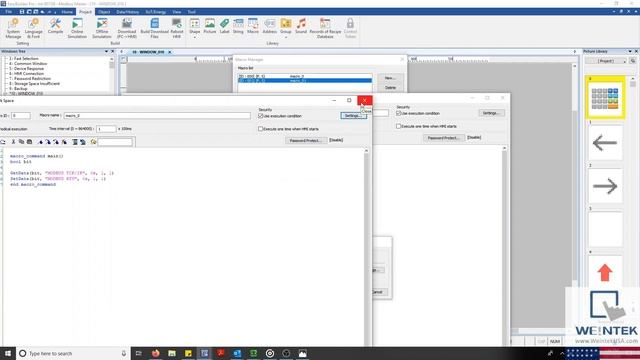640x360 pixels.
Task: Open System Message settings
Action: (13, 28)
